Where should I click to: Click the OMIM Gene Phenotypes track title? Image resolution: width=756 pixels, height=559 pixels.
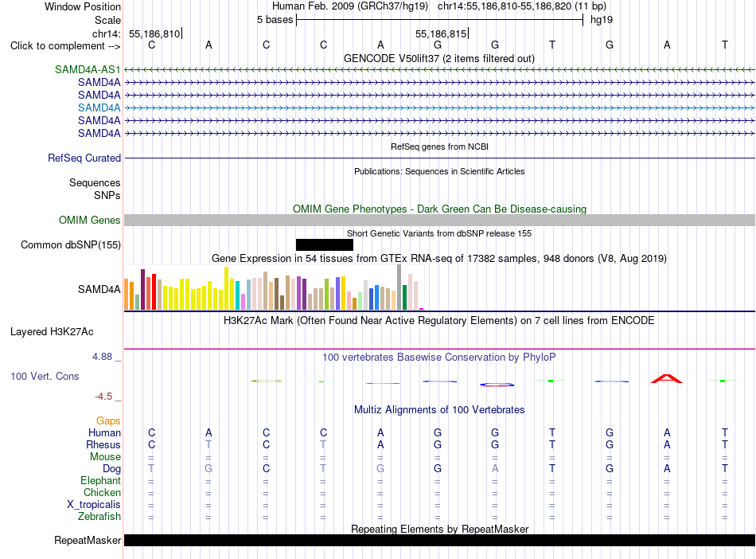coord(439,209)
